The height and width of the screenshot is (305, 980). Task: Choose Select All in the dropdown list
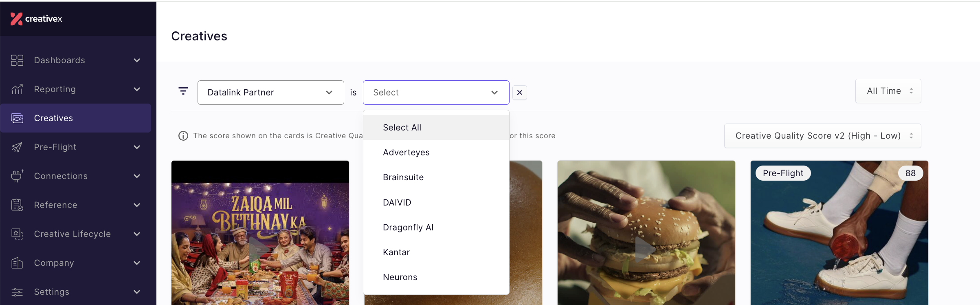[436, 128]
